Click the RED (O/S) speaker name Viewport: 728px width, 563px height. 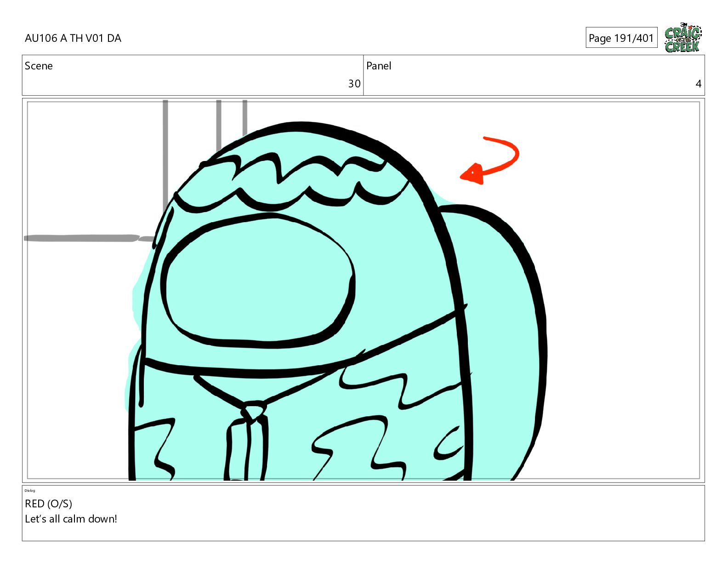tap(48, 504)
